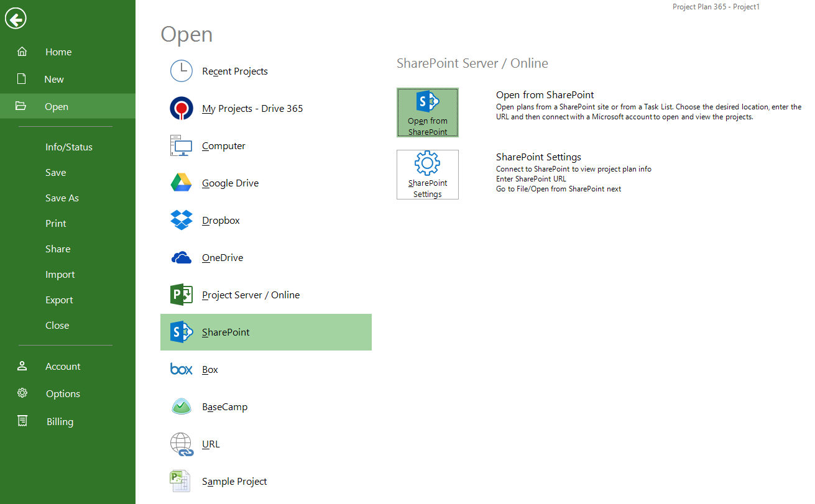Open the SharePoint Settings button
This screenshot has width=815, height=504.
click(x=428, y=175)
